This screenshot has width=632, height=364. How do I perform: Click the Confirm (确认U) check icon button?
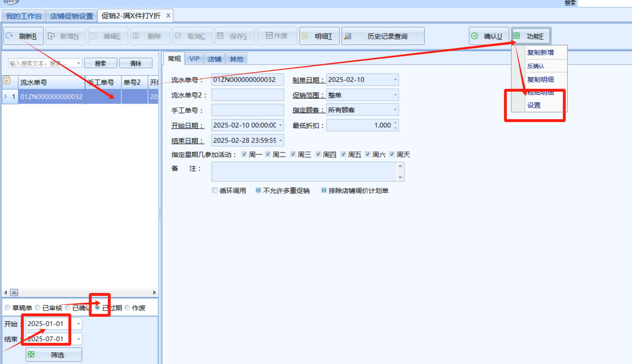pos(475,36)
